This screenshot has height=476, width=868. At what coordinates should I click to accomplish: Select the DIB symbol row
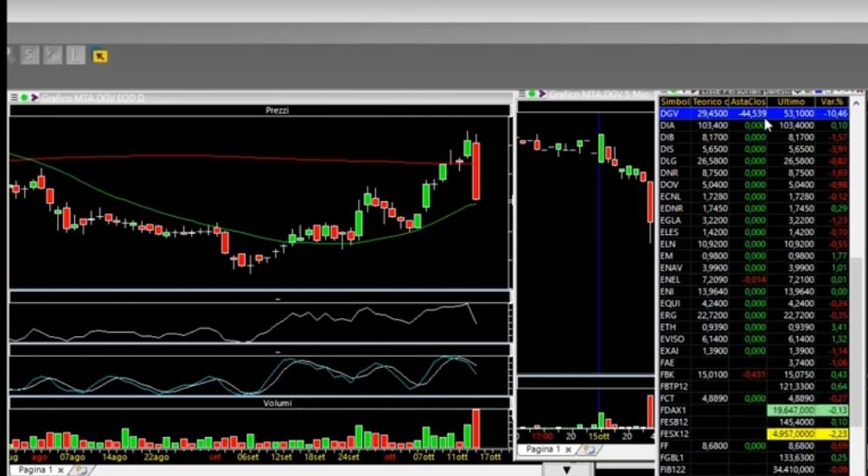[x=754, y=137]
